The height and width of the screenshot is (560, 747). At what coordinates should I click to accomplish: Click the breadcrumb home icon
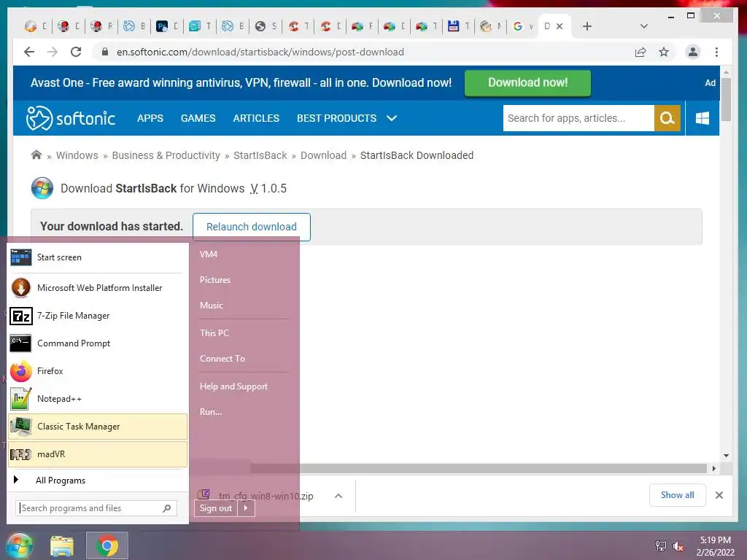pyautogui.click(x=36, y=155)
